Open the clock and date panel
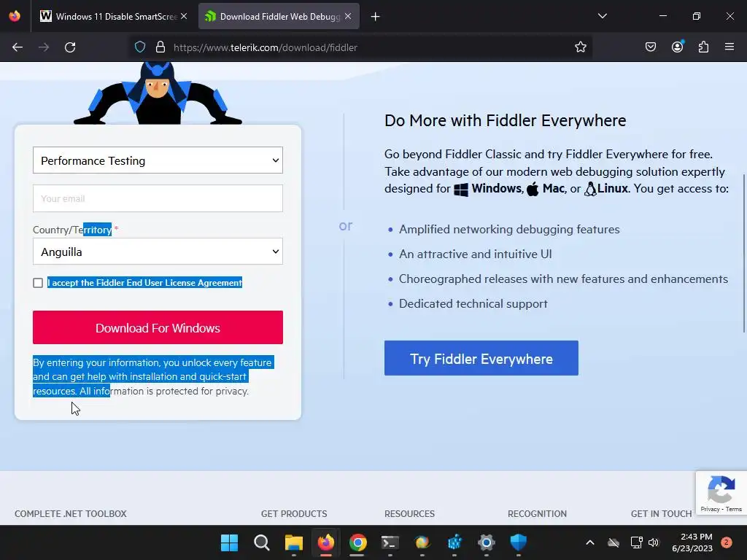The height and width of the screenshot is (560, 747). (x=692, y=542)
